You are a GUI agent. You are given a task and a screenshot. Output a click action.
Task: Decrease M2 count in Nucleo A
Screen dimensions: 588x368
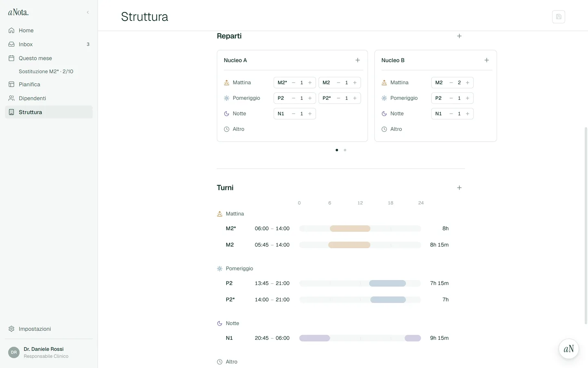click(x=339, y=83)
